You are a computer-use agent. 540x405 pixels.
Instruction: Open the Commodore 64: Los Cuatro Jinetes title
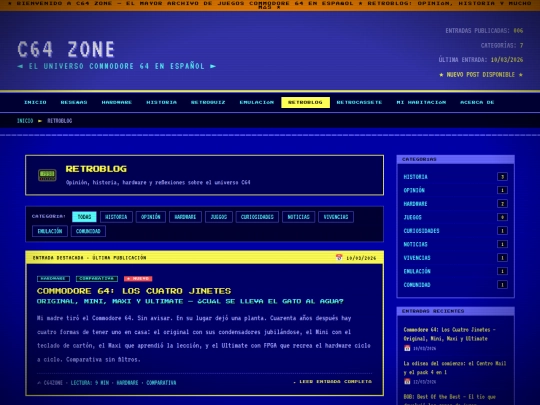tap(134, 291)
